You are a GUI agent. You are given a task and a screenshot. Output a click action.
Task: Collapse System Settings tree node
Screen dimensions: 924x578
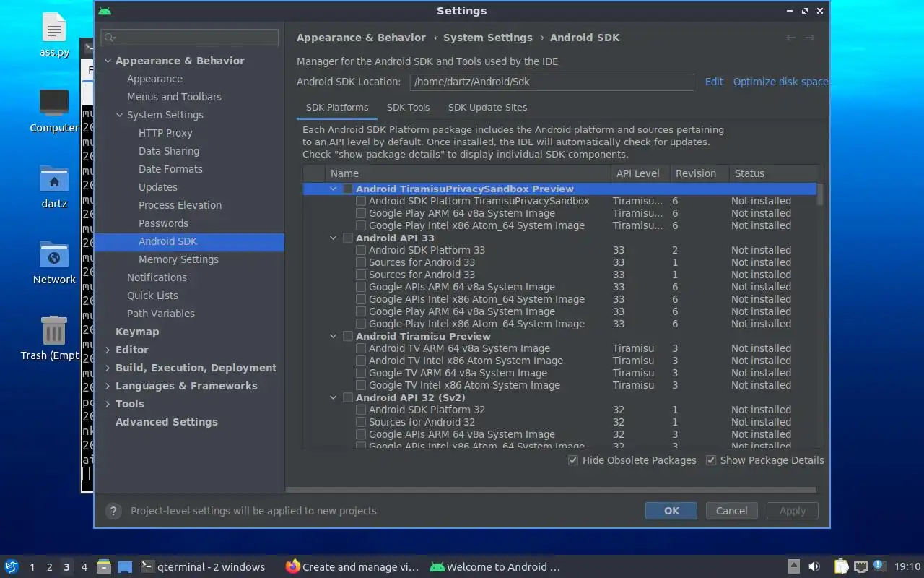[x=120, y=115]
